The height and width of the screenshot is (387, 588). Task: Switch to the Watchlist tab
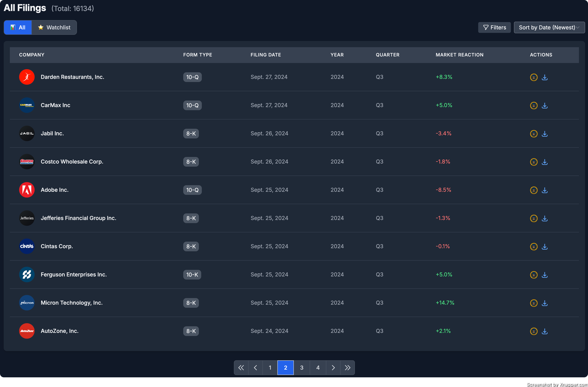(54, 27)
